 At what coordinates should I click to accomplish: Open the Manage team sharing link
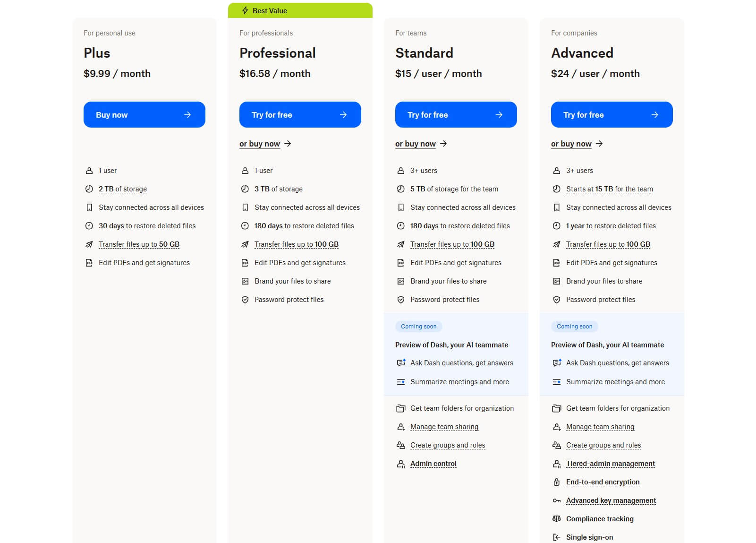(444, 427)
